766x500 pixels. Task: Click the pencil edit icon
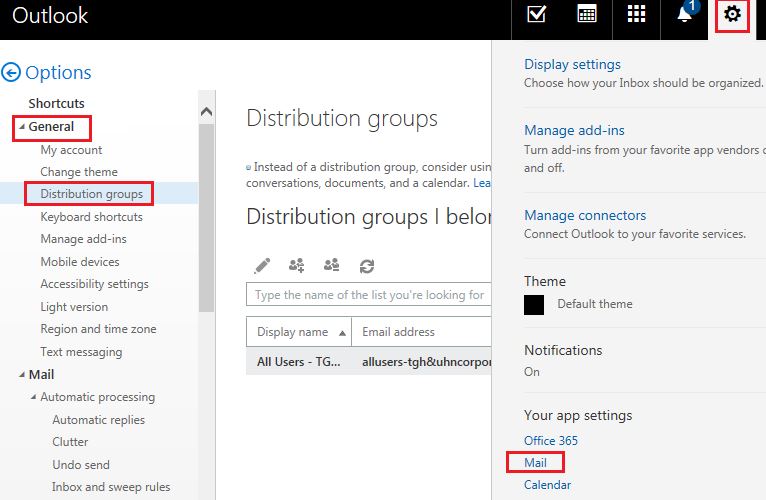(262, 266)
